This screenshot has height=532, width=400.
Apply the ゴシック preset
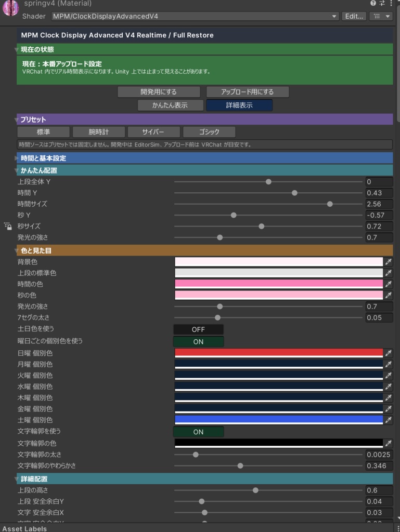[209, 131]
